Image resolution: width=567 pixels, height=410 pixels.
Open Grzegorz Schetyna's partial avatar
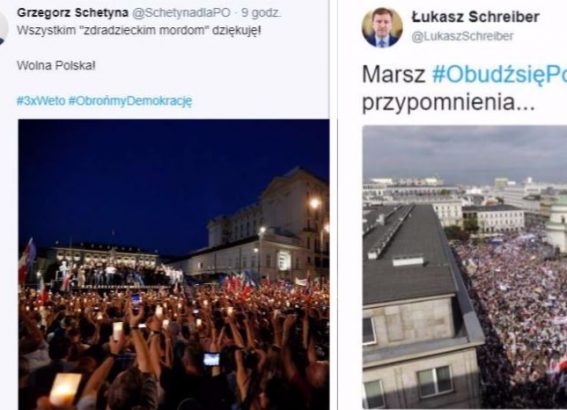4,27
